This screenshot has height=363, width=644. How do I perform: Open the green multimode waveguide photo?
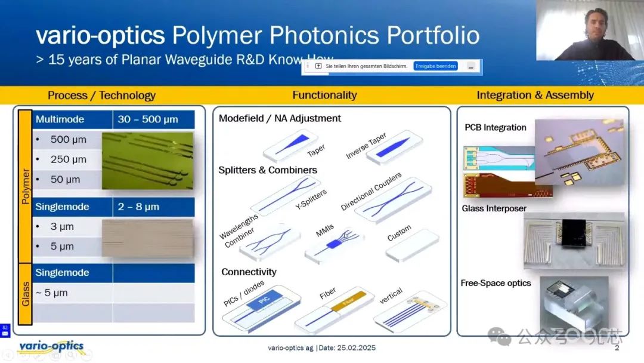[147, 161]
